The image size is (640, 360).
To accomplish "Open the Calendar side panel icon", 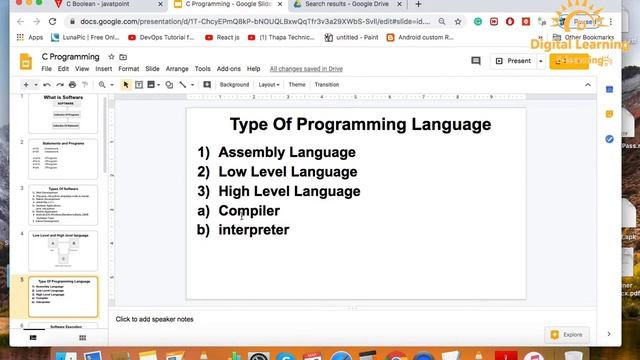I will pyautogui.click(x=609, y=89).
